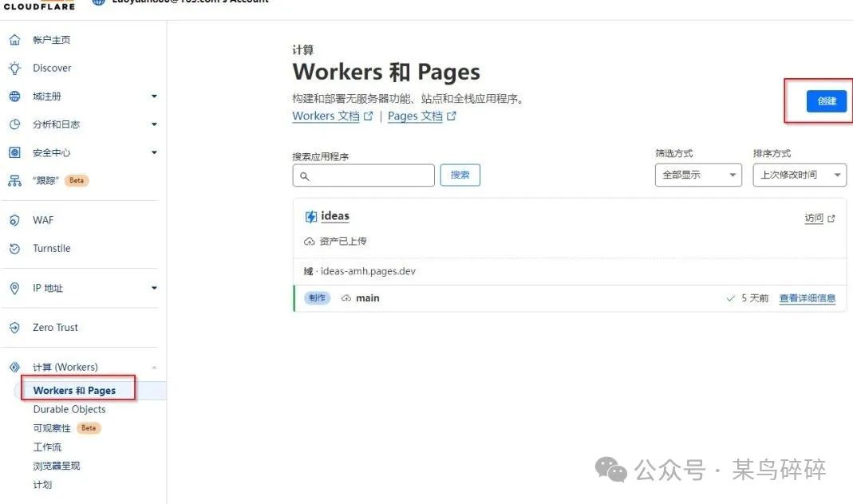The height and width of the screenshot is (504, 853).
Task: Click the WAF sidebar icon
Action: click(x=14, y=220)
